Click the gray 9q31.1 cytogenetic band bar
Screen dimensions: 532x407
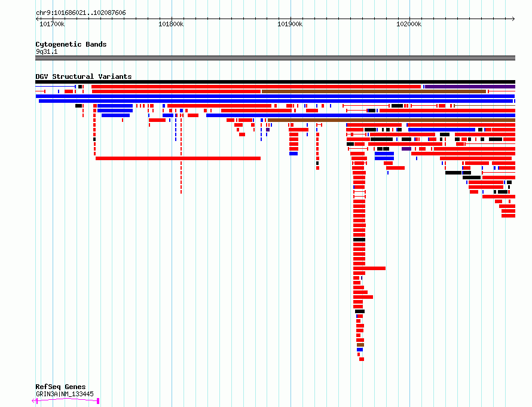pyautogui.click(x=275, y=58)
